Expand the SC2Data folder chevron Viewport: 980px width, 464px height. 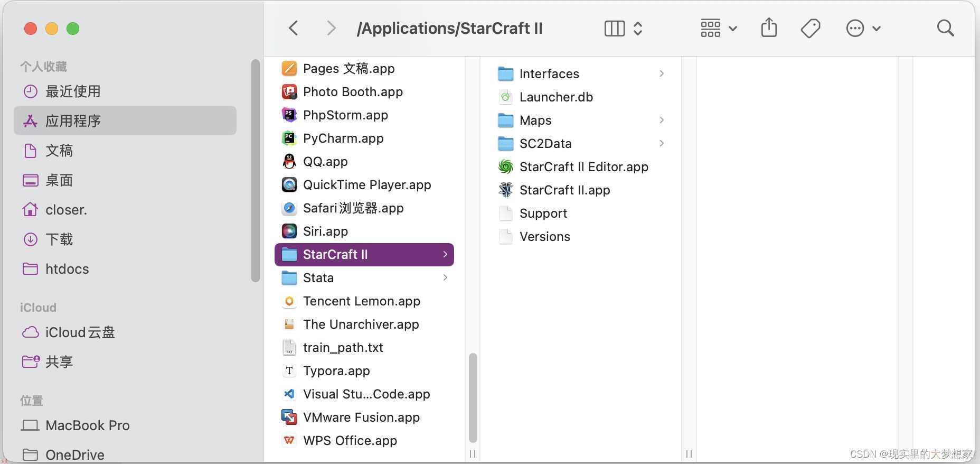click(x=662, y=144)
